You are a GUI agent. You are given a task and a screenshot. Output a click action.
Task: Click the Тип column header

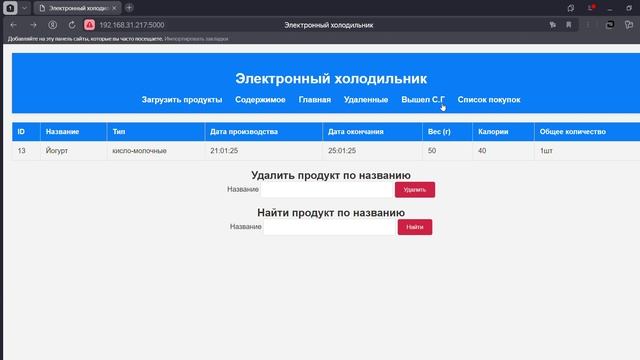[x=156, y=132]
